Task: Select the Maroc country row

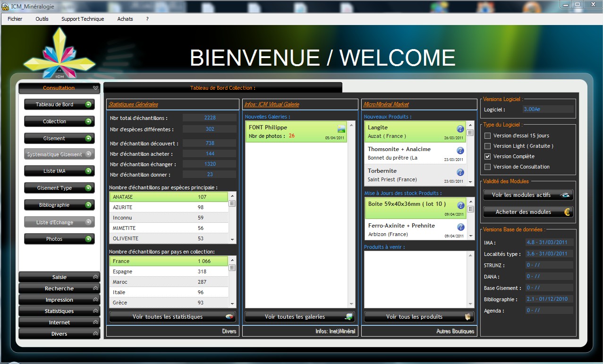Action: pyautogui.click(x=169, y=282)
